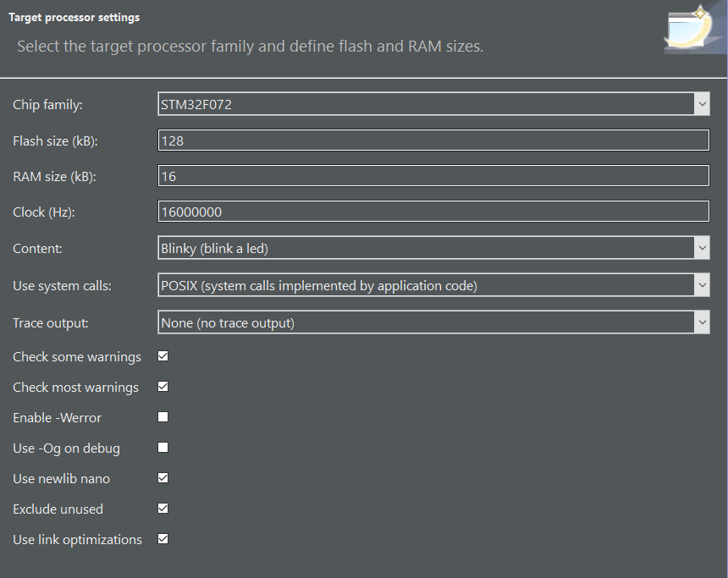Click the Flash size input field

tap(433, 140)
